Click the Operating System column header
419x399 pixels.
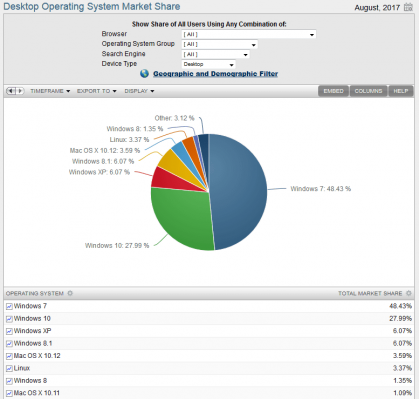[35, 293]
